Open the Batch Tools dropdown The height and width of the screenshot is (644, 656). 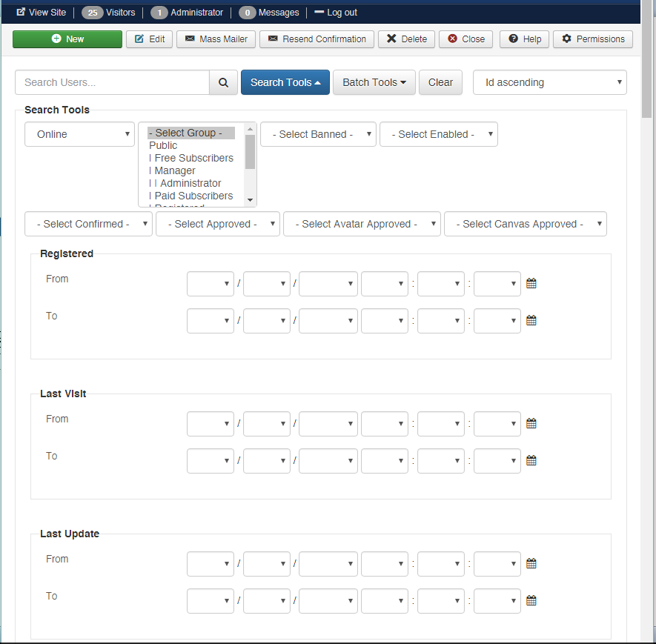click(374, 82)
